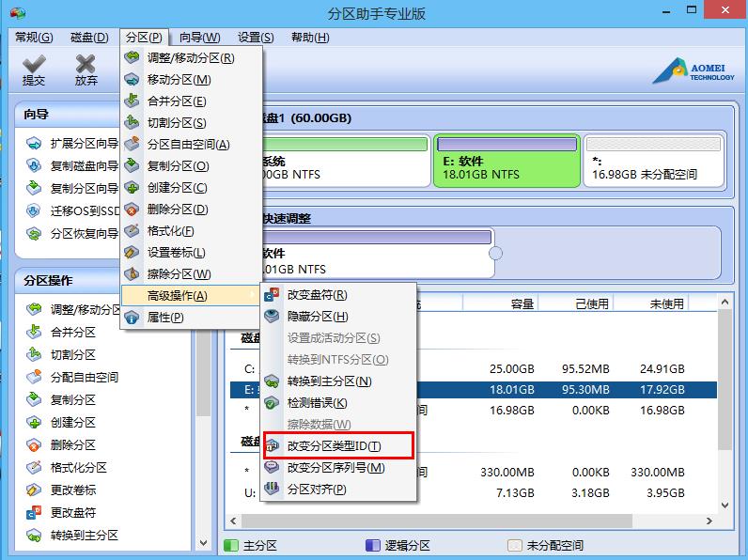Launch 复制磁盘向导 in the sidebar
The image size is (748, 560).
[x=84, y=165]
